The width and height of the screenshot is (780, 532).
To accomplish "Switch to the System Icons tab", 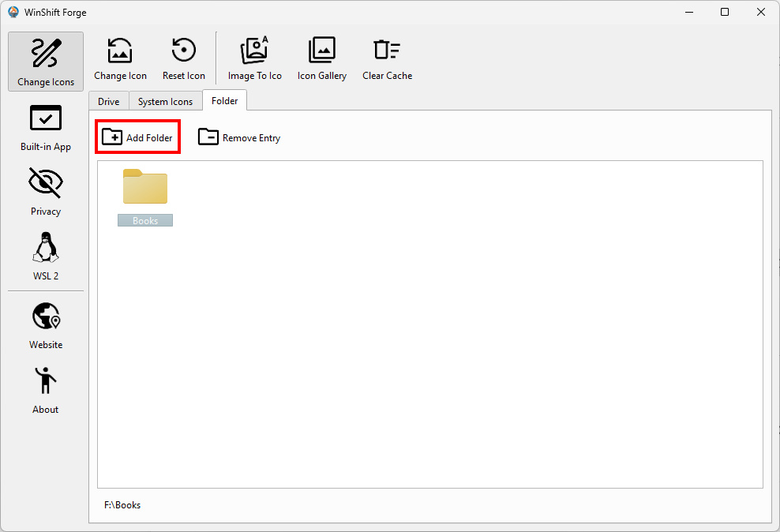I will point(165,101).
